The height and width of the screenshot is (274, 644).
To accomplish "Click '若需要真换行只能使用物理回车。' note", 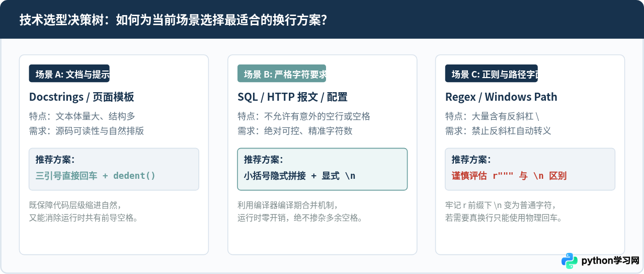I will coord(504,218).
